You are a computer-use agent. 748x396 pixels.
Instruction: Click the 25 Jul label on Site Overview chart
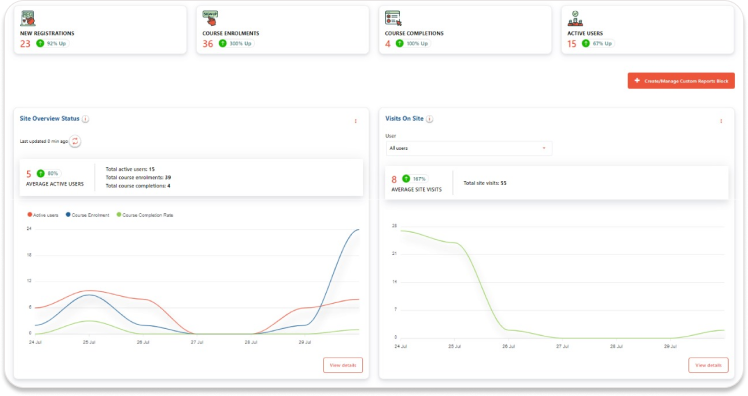click(89, 342)
